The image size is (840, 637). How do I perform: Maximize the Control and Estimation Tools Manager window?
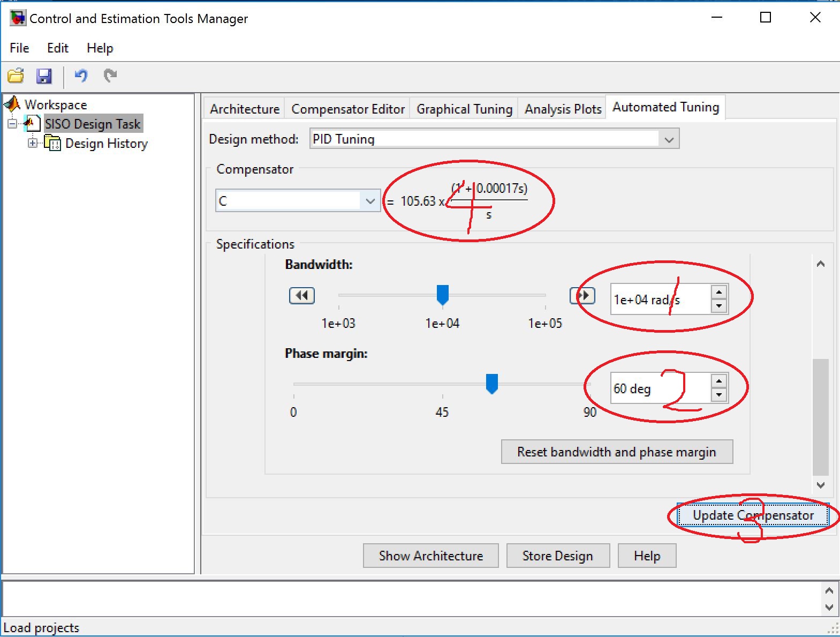(766, 18)
